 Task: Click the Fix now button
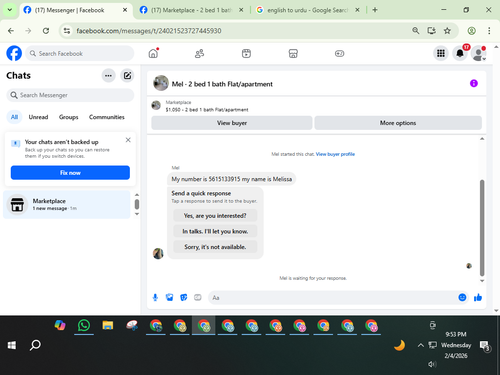point(70,173)
